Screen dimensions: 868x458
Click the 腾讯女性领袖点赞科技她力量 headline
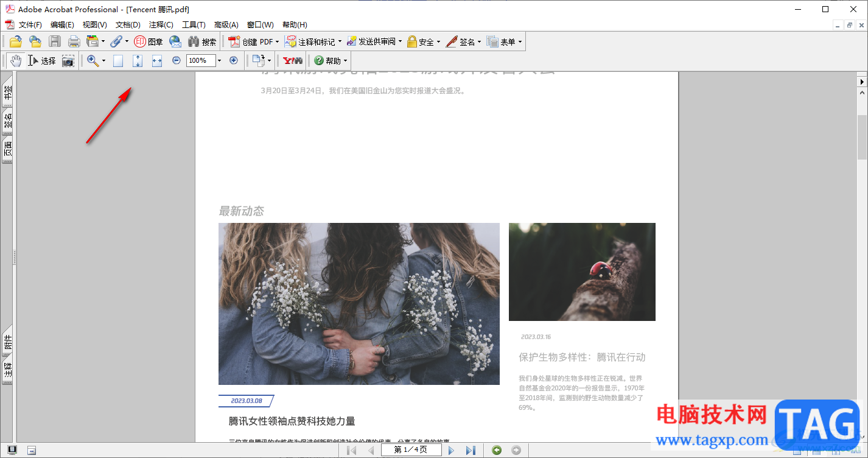[292, 421]
